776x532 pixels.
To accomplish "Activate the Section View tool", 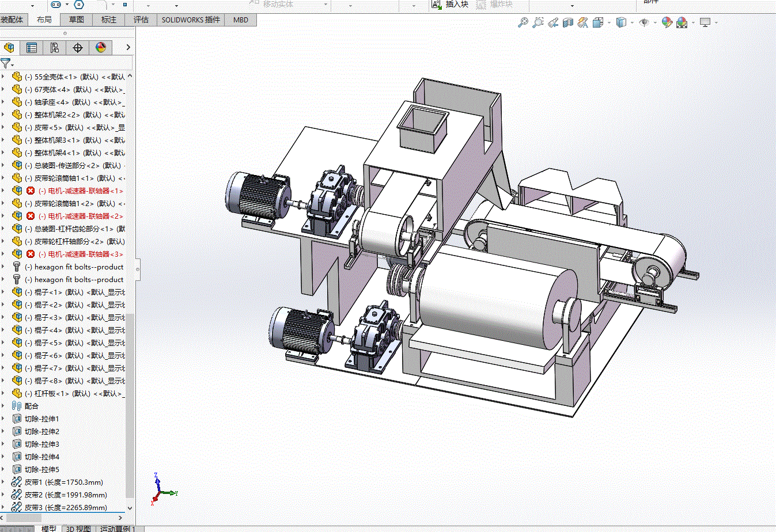I will click(568, 22).
